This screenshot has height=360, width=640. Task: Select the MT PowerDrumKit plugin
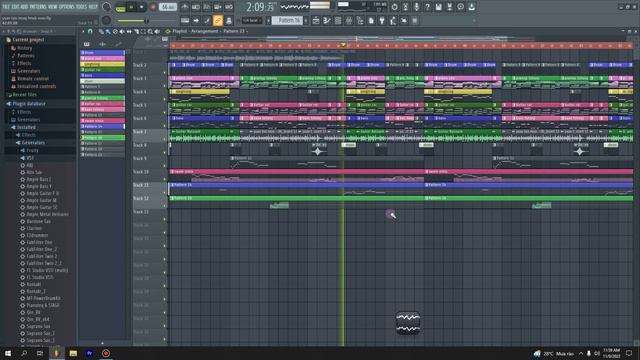point(43,298)
